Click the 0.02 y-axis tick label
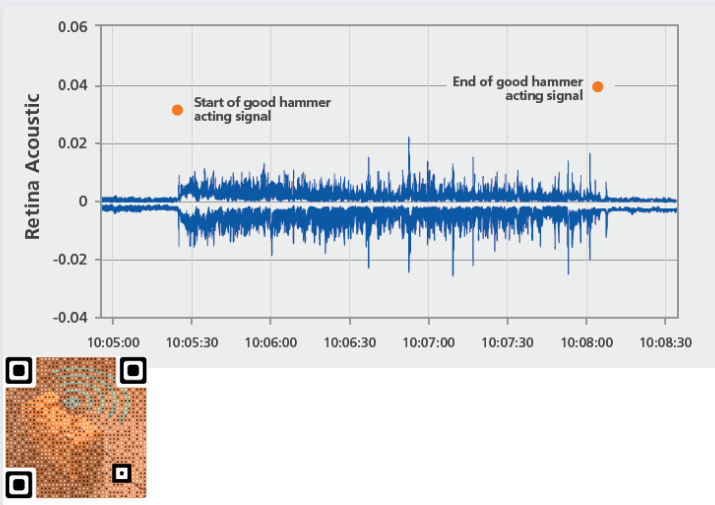 coord(72,143)
